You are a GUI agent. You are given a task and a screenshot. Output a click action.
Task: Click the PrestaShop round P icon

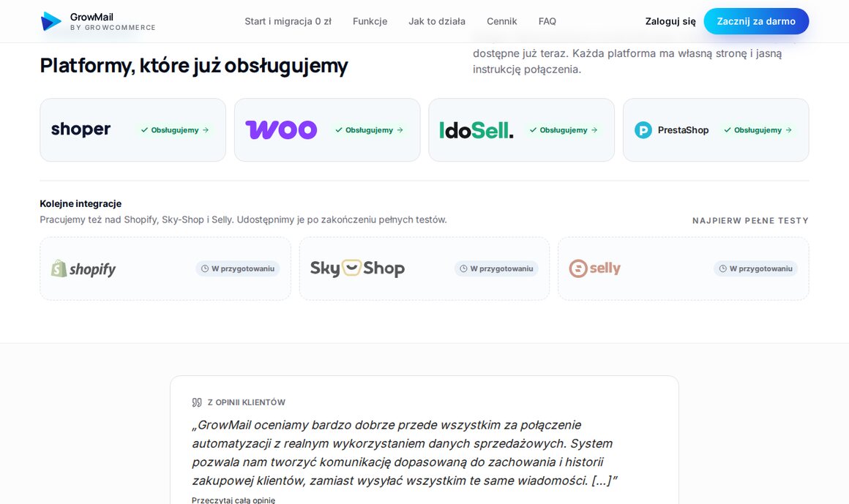click(643, 130)
